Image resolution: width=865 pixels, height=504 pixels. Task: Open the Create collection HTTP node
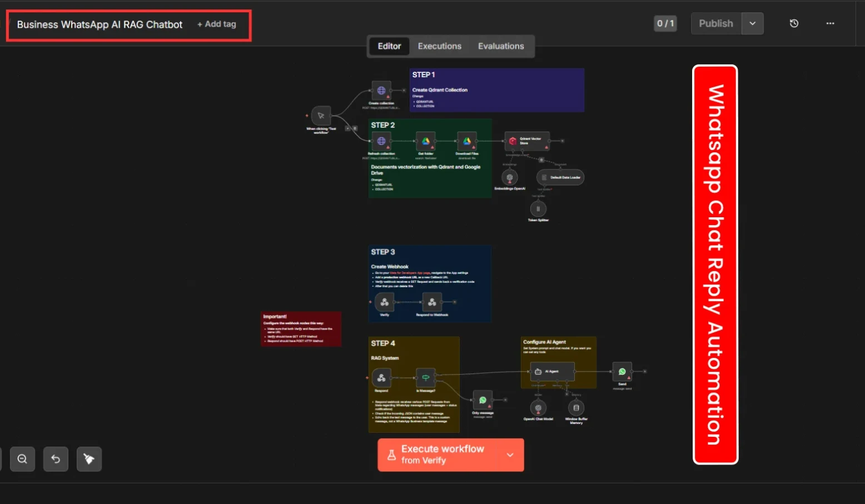[x=381, y=91]
